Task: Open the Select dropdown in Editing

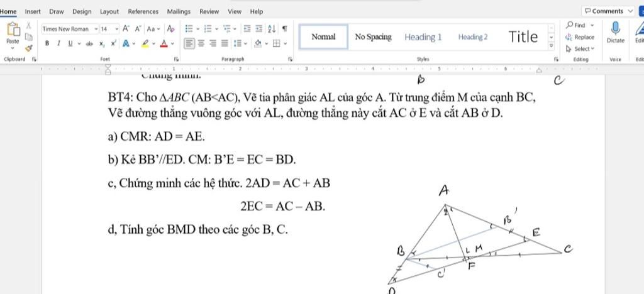Action: (x=580, y=49)
